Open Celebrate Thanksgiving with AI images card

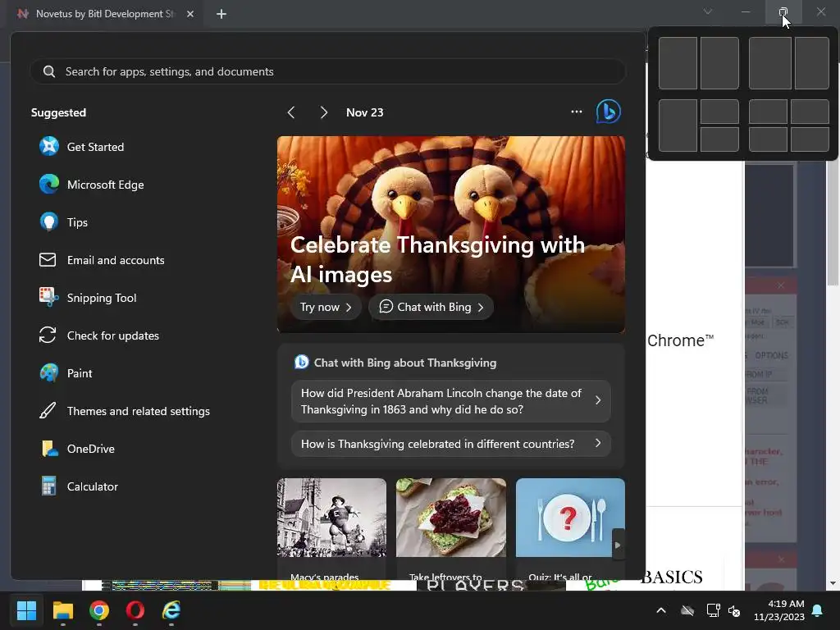pyautogui.click(x=451, y=235)
